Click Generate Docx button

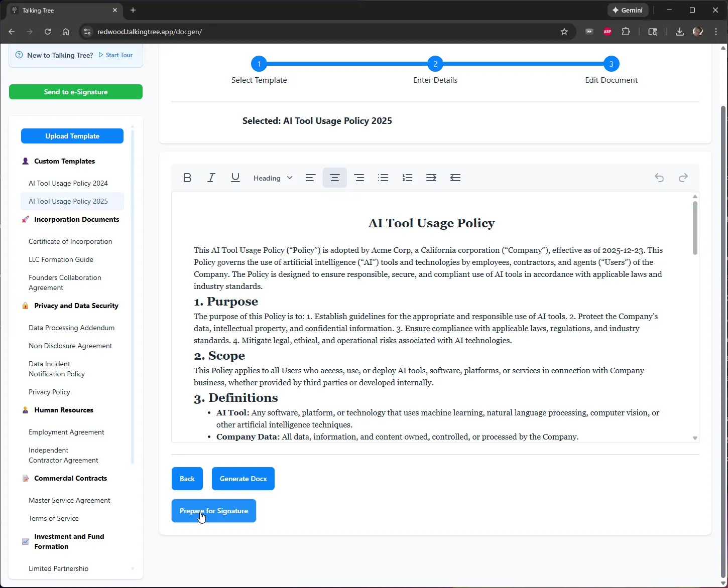243,479
